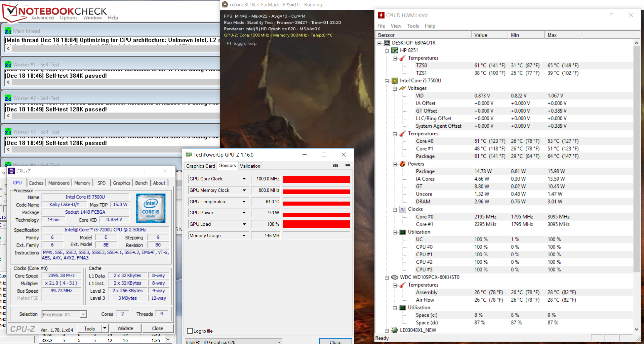644x344 pixels.
Task: Switch to the Caches tab in CPU-Z
Action: click(36, 183)
